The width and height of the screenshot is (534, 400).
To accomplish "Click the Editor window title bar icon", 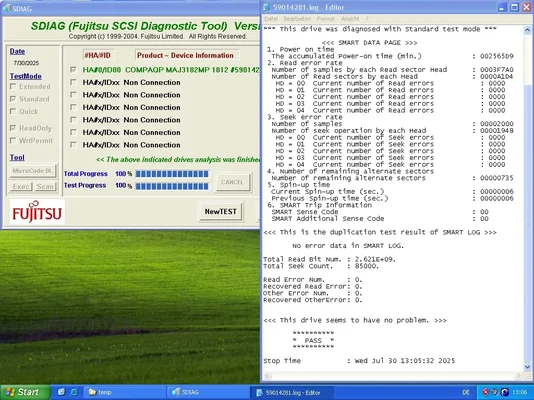I will (x=267, y=7).
